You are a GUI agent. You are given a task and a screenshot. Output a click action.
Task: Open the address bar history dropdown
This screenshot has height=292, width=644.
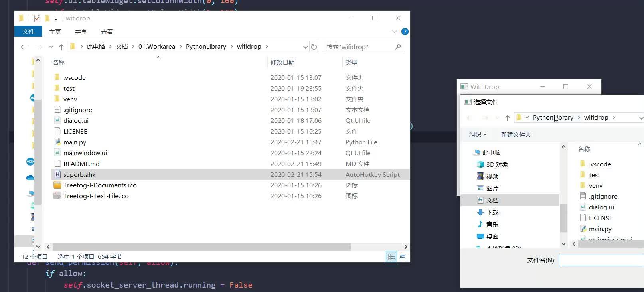tap(305, 47)
